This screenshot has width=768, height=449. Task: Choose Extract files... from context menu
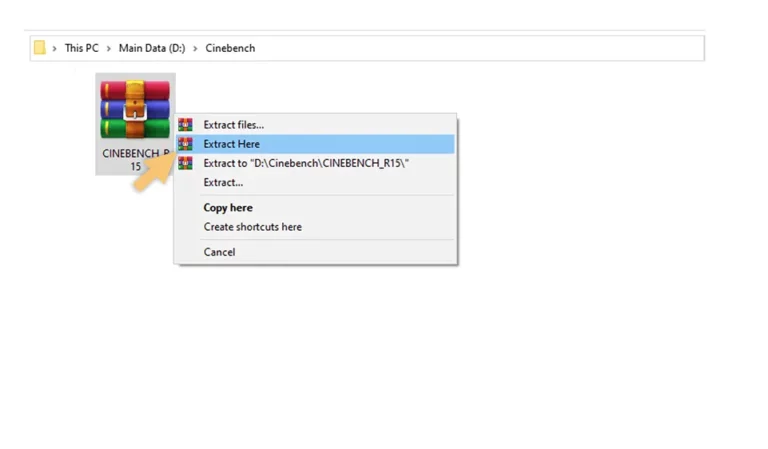(x=315, y=125)
